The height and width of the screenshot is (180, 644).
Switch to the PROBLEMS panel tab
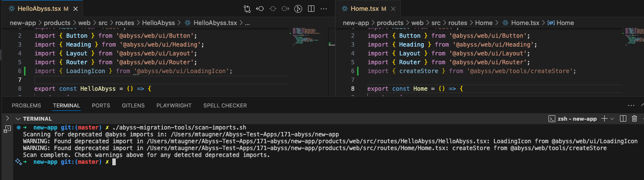coord(26,105)
